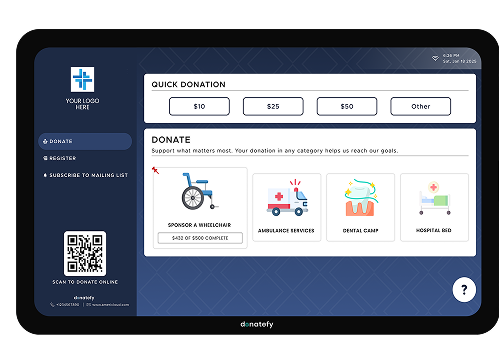499x361 pixels.
Task: Click the red pin on the wheelchair card
Action: coord(155,170)
